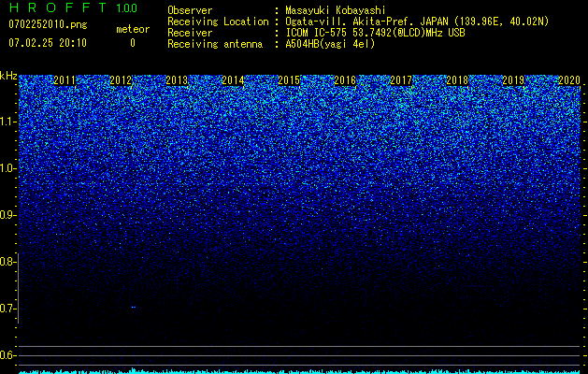Select the filename 0702252010.png

[48, 24]
